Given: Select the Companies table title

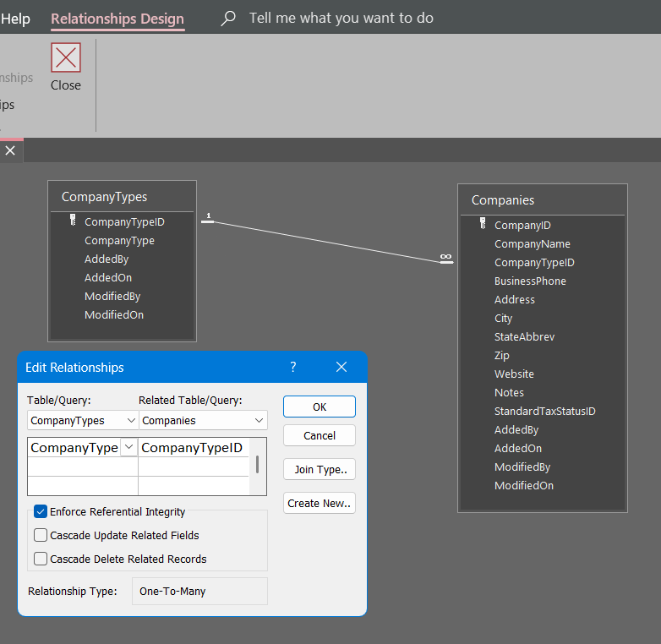Looking at the screenshot, I should 503,200.
